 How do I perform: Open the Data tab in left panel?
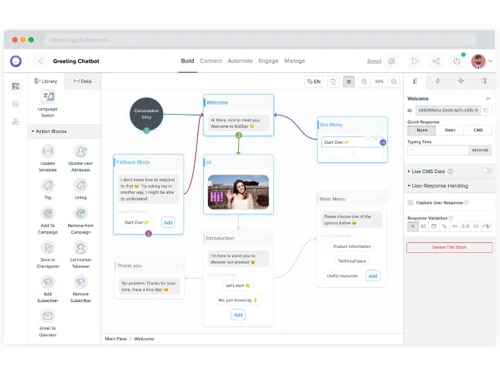coord(82,81)
